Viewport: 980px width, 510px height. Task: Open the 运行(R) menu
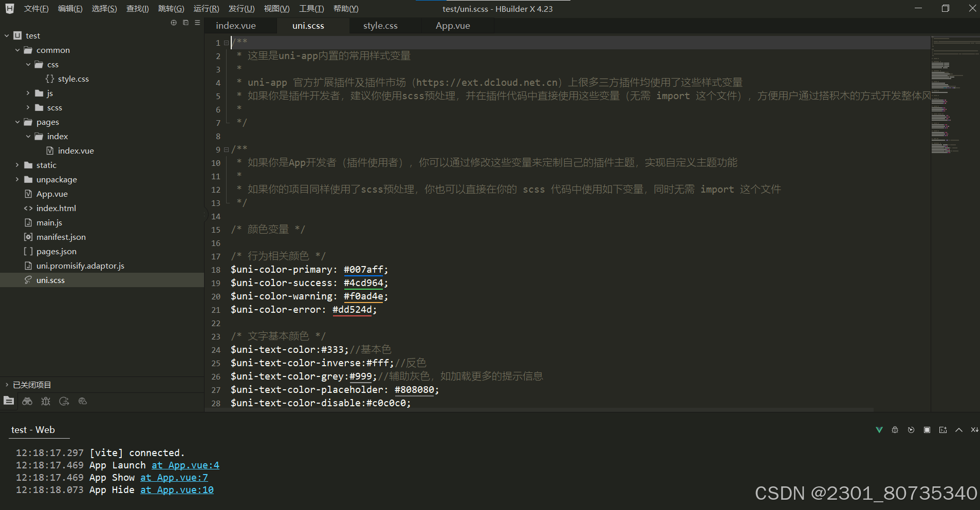206,9
